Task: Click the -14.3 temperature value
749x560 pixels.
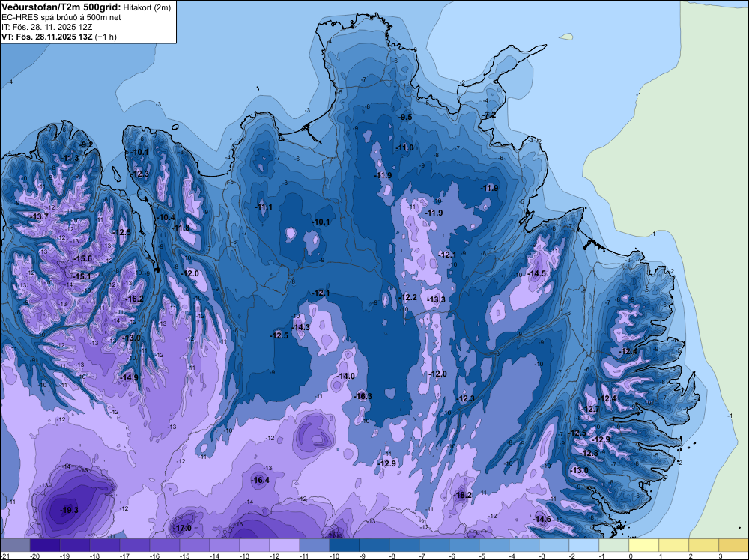Action: (x=301, y=327)
